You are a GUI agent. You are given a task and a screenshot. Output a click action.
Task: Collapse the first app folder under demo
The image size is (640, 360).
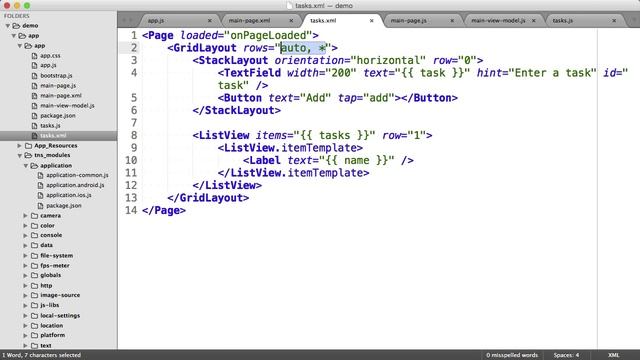[x=13, y=36]
